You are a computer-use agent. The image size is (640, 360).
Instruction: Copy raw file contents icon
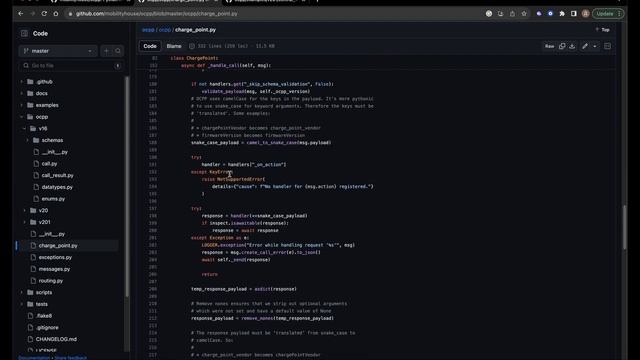pyautogui.click(x=562, y=46)
